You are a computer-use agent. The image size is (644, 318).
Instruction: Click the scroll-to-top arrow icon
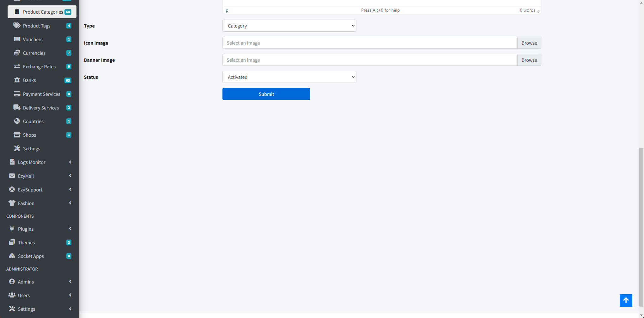pos(626,300)
